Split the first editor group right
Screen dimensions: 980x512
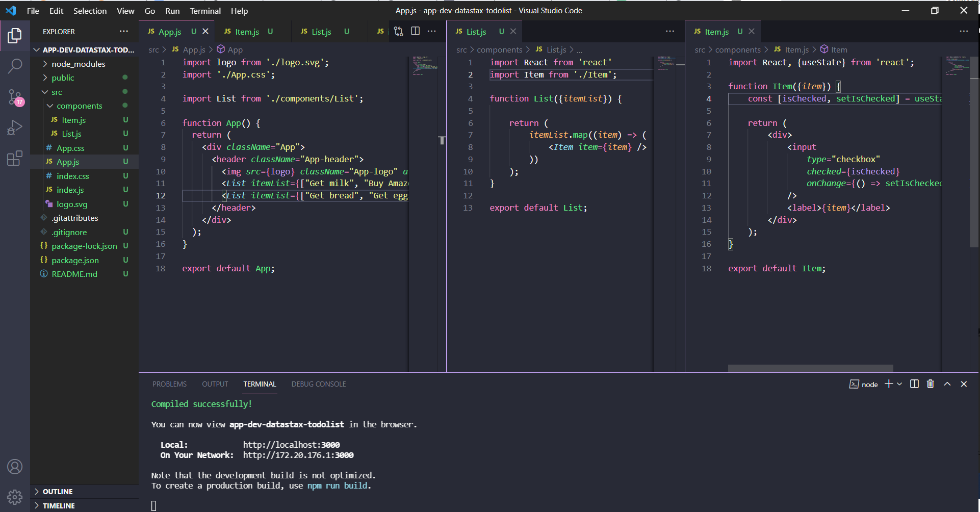[x=416, y=32]
